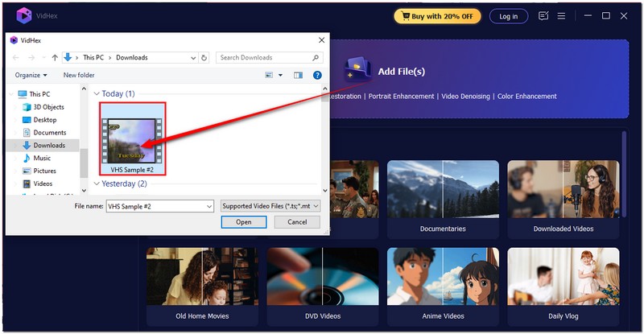
Task: Click the Add File(s) folder icon
Action: coord(357,71)
